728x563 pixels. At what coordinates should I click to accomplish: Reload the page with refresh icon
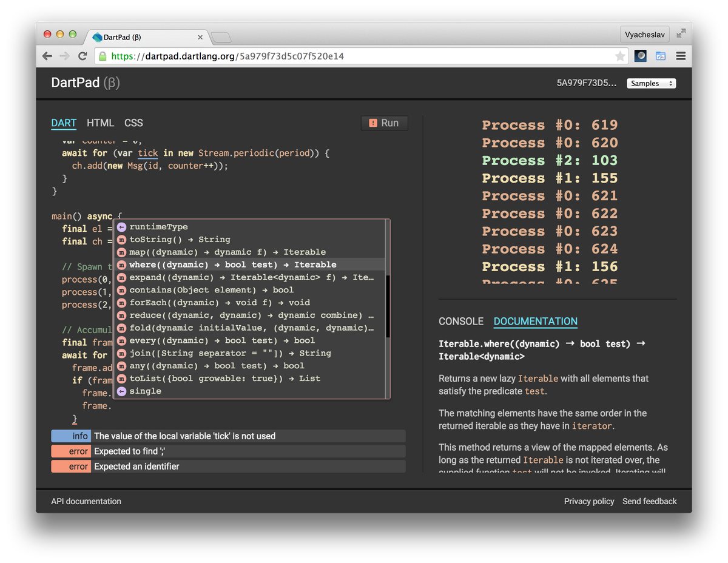click(x=83, y=56)
